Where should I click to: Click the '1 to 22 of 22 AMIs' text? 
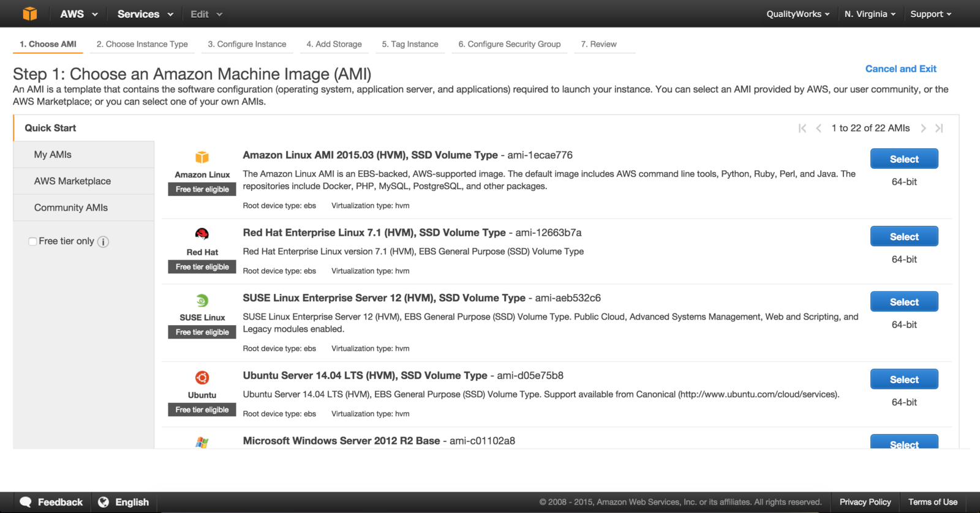tap(870, 128)
